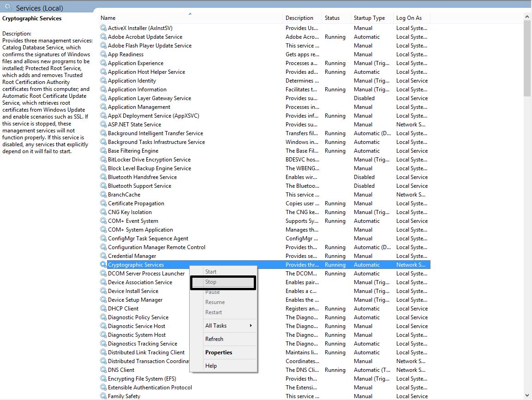
Task: Click the Application Identity gear icon
Action: (103, 81)
